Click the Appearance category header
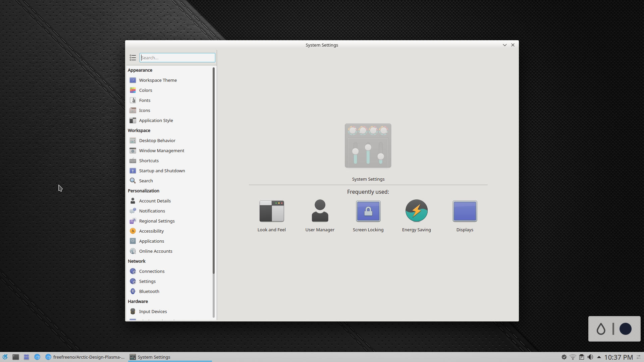Viewport: 644px width, 362px height. (140, 70)
